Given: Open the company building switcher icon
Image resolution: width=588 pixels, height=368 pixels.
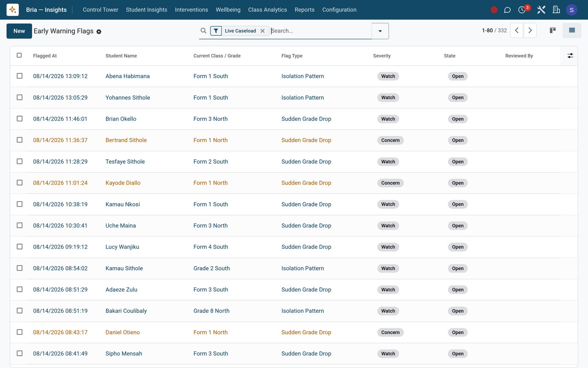Looking at the screenshot, I should (x=556, y=10).
